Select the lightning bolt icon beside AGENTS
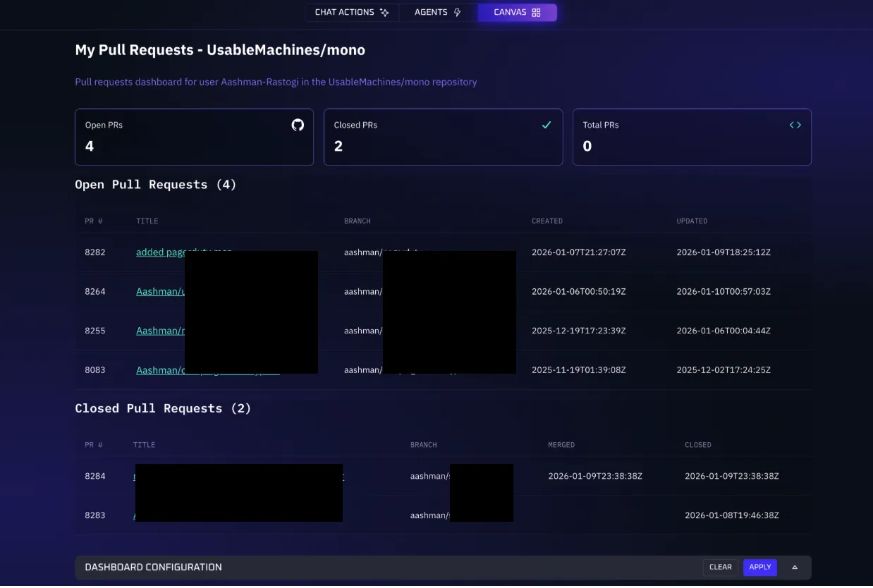Viewport: 873px width, 588px height. click(458, 12)
